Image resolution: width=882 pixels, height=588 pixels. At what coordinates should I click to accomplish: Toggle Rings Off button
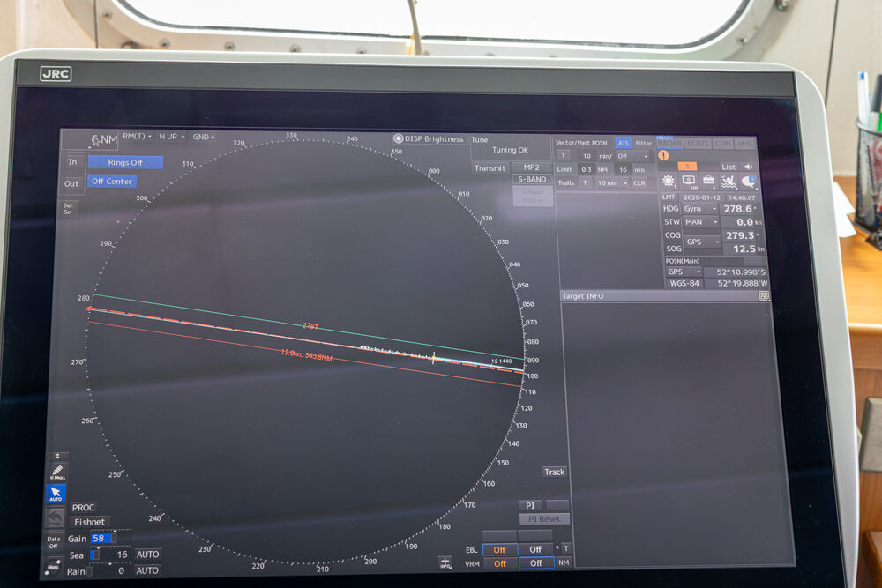point(125,162)
